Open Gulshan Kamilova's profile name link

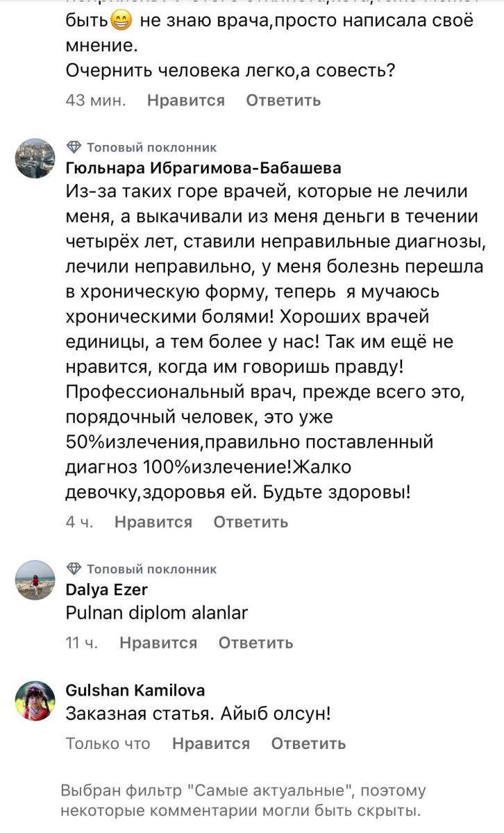click(135, 691)
